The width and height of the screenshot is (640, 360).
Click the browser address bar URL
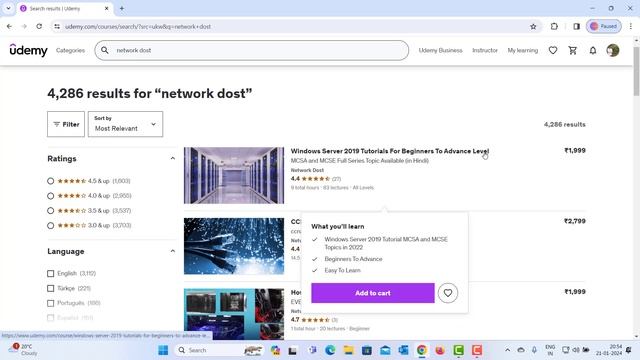[138, 27]
